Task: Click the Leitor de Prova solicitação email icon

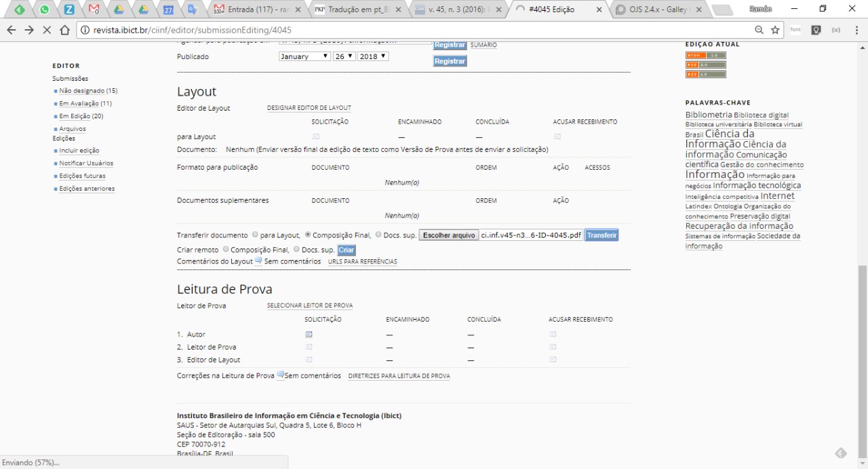Action: tap(309, 347)
